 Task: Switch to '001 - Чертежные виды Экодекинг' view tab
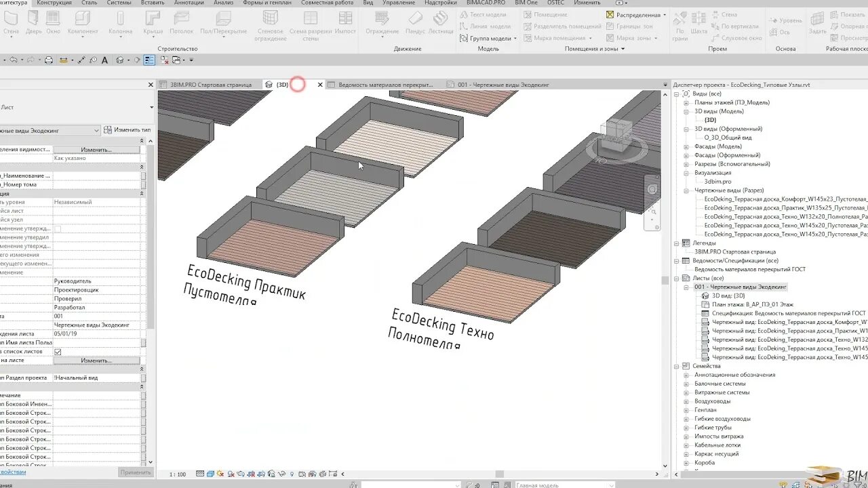pos(503,85)
